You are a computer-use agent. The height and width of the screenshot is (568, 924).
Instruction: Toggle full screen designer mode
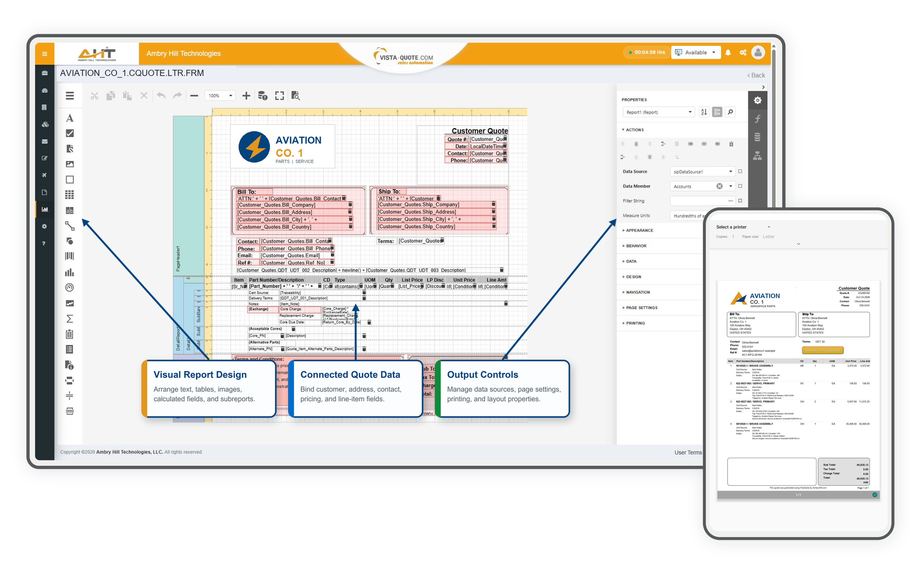point(280,96)
